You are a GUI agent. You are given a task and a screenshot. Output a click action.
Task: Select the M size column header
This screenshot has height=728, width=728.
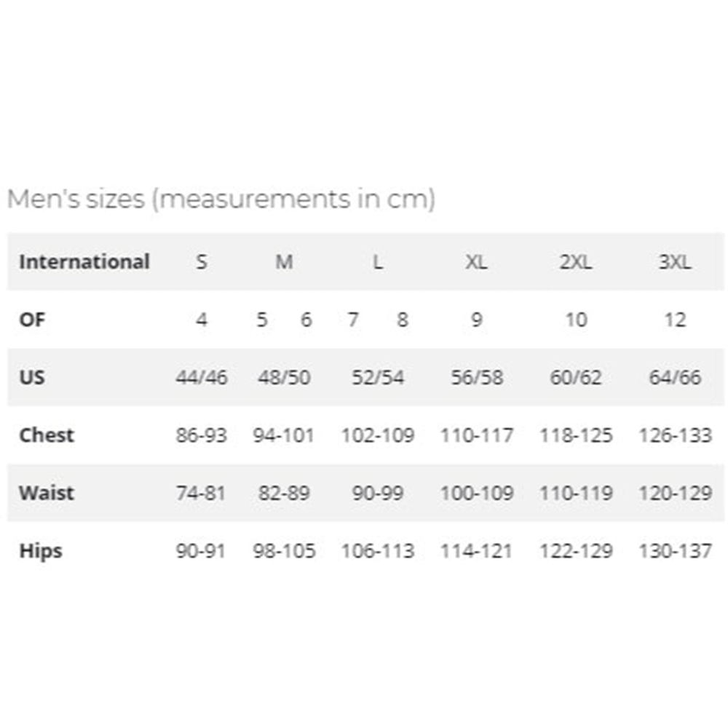284,262
